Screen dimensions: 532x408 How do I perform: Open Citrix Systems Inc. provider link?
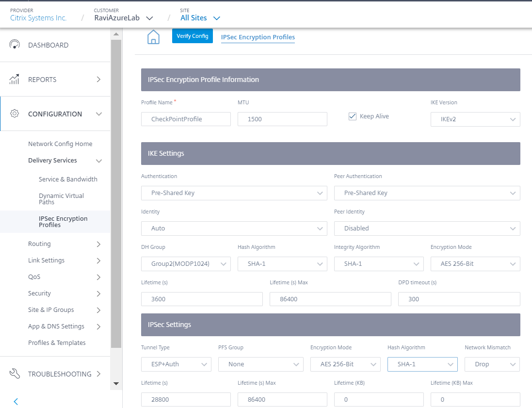38,18
